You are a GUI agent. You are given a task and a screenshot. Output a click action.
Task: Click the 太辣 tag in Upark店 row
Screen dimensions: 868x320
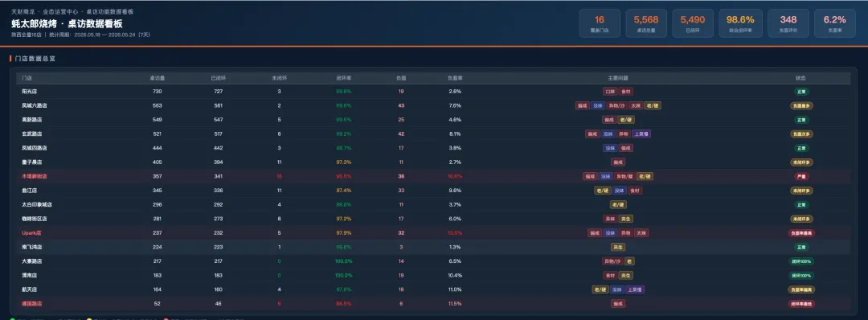tap(641, 233)
